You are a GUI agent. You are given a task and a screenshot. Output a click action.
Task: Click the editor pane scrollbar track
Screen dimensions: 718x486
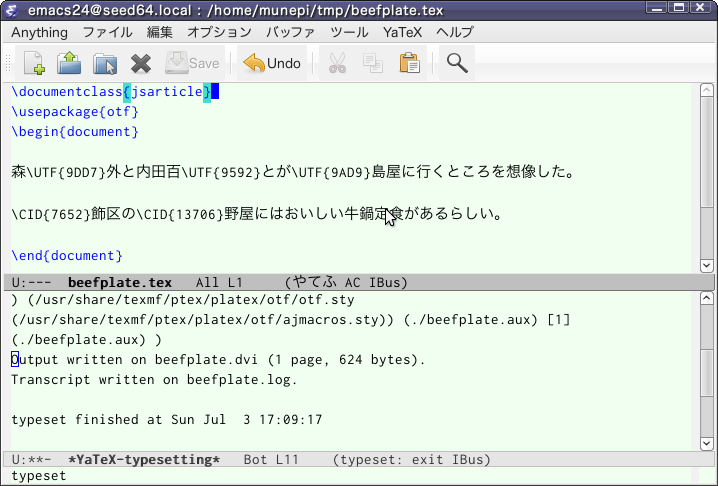point(707,234)
